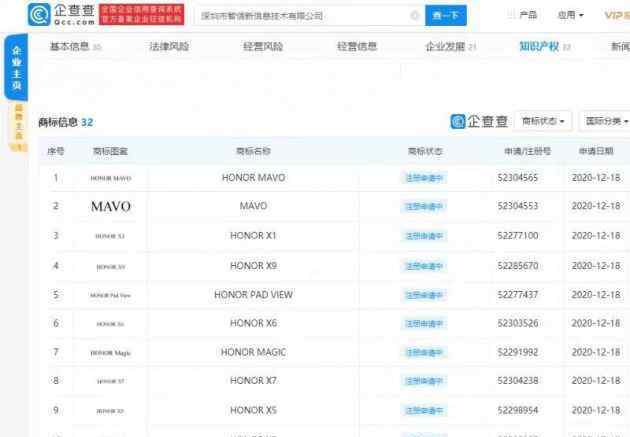
Task: Clear the search field with the X icon
Action: 415,16
